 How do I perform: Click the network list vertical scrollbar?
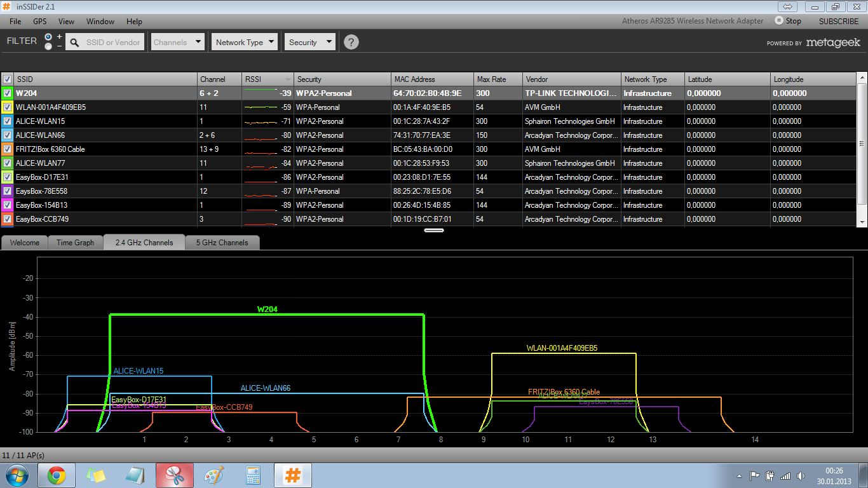(x=862, y=149)
